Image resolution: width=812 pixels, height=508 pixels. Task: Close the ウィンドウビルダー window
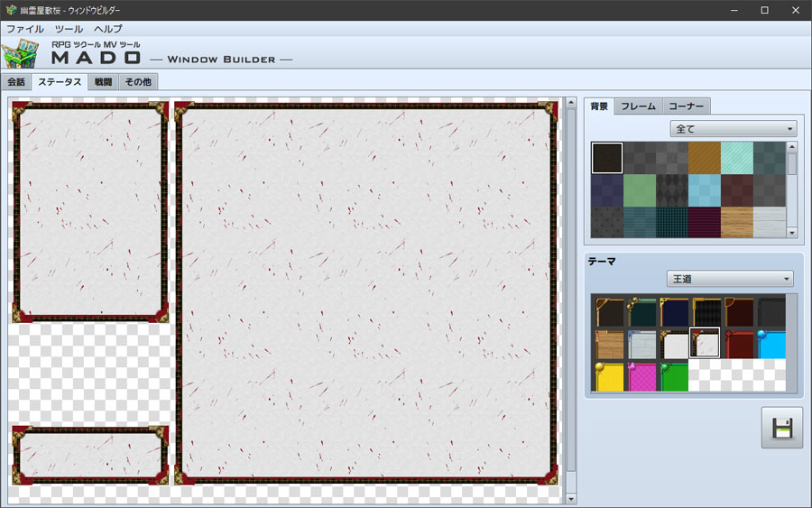pos(796,10)
